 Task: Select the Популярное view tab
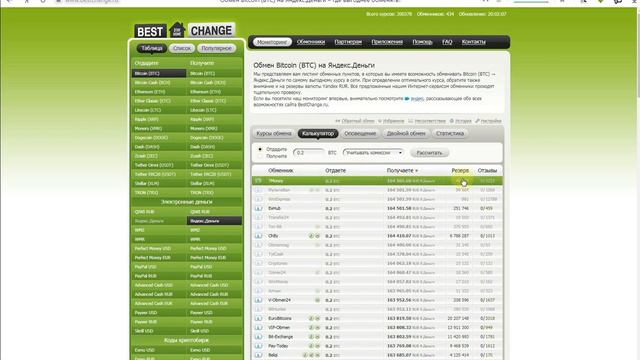click(x=216, y=48)
